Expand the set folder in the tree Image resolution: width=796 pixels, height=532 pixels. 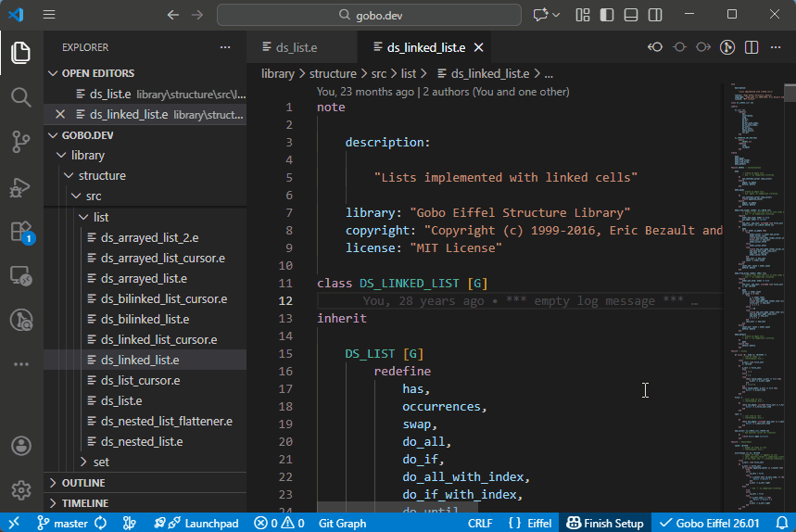100,462
